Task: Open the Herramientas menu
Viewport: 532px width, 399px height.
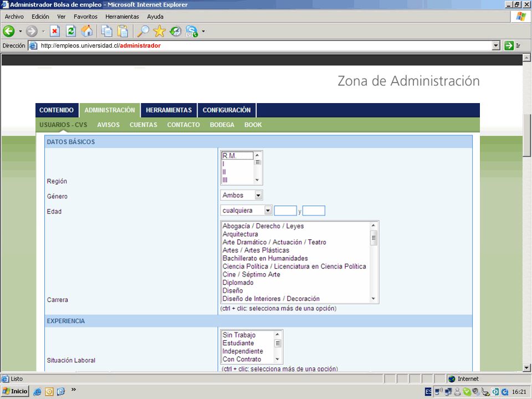Action: 122,17
